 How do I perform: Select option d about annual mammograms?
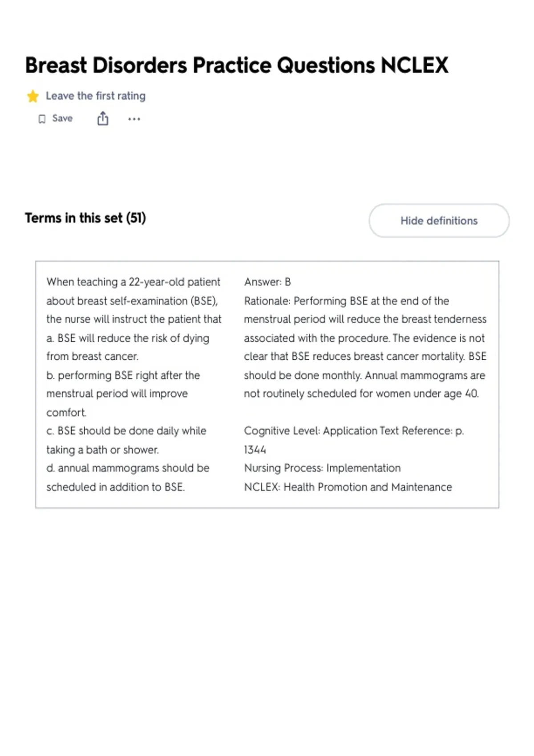coord(128,478)
